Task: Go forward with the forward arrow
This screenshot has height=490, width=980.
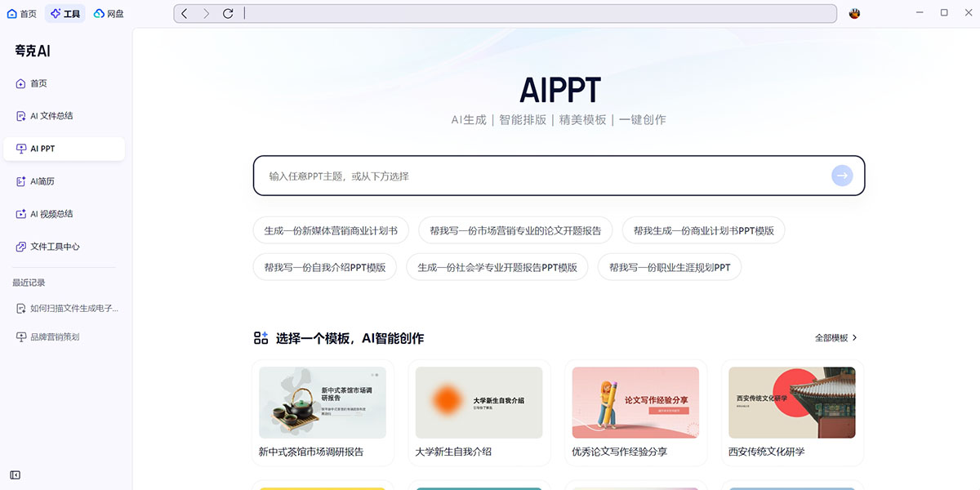Action: [206, 13]
